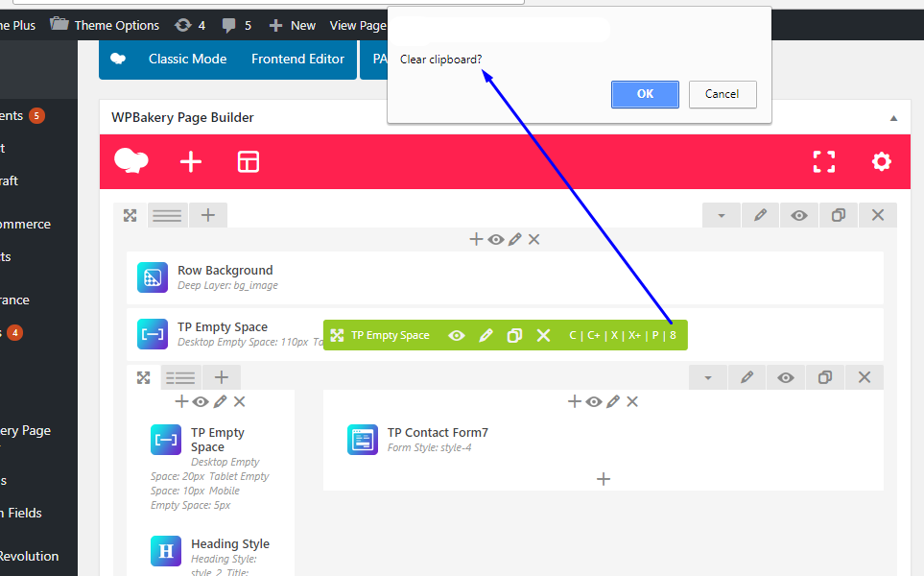The width and height of the screenshot is (924, 576).
Task: Click move handle on green TP Empty Space bar
Action: pos(337,335)
